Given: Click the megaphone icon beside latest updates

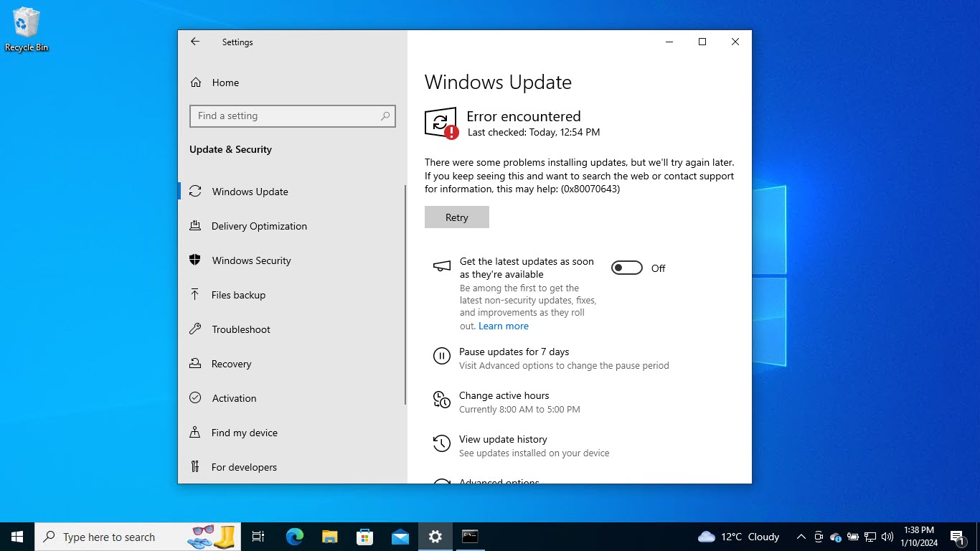Looking at the screenshot, I should tap(442, 266).
